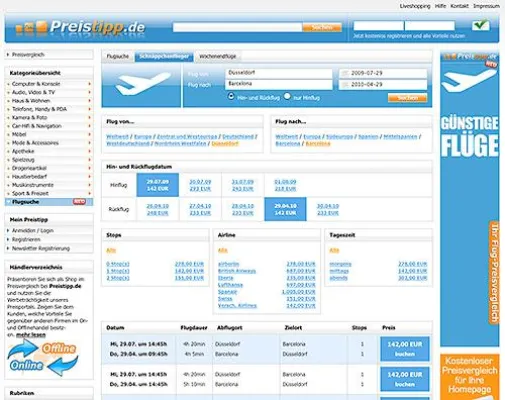
Task: Open Hilfe in the top menu
Action: click(x=440, y=6)
